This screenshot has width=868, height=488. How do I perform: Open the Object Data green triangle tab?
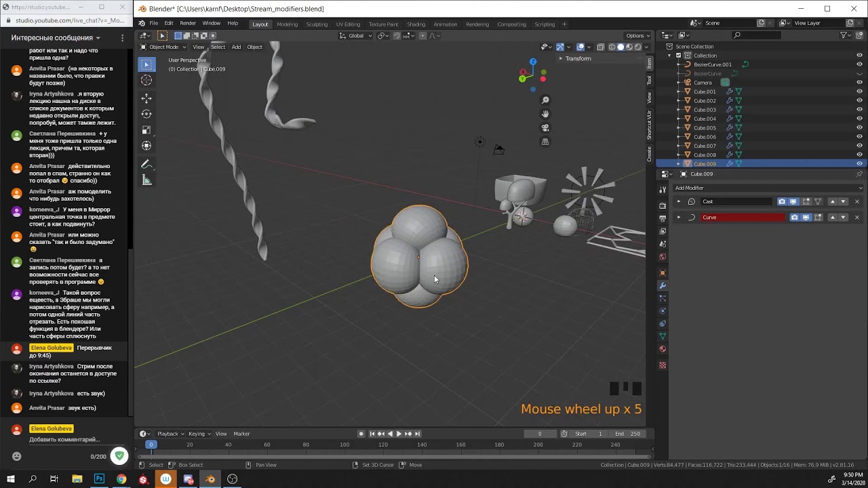tap(663, 336)
